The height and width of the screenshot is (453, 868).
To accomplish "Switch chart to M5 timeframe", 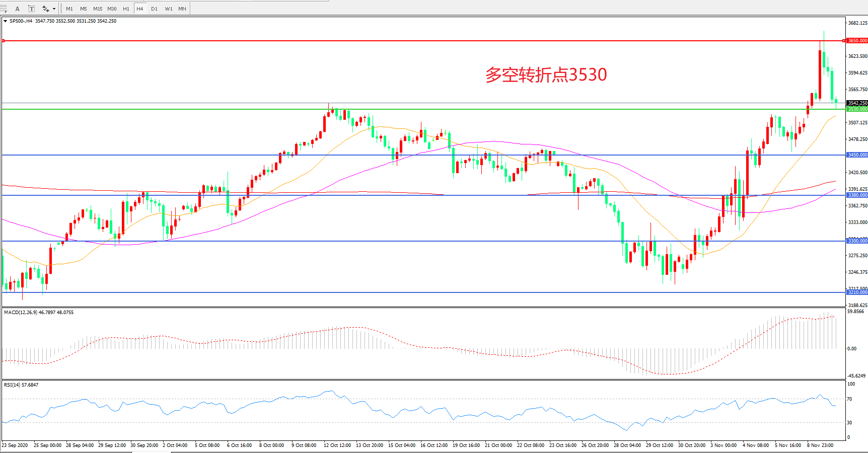I will 84,9.
